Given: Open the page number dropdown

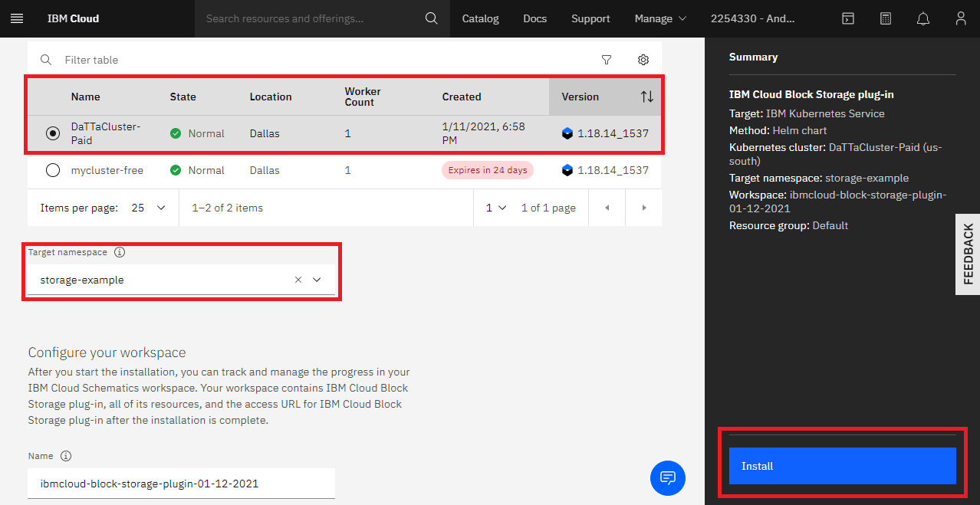Looking at the screenshot, I should (496, 208).
